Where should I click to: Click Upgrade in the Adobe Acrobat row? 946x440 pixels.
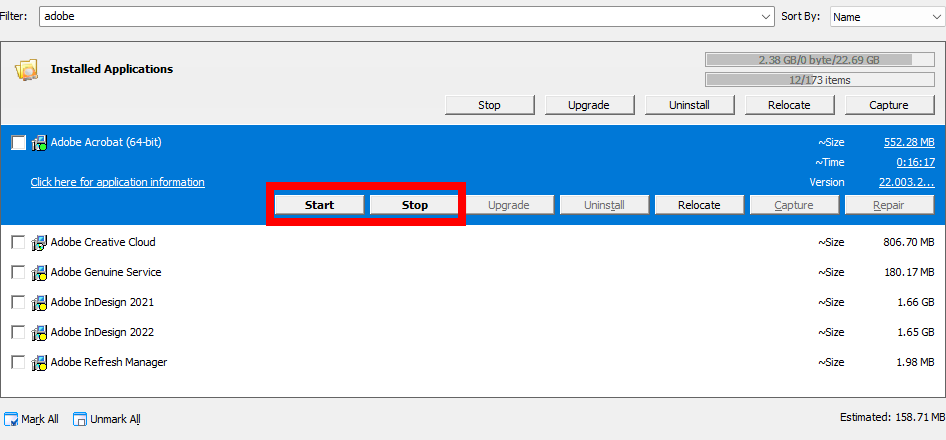(509, 205)
